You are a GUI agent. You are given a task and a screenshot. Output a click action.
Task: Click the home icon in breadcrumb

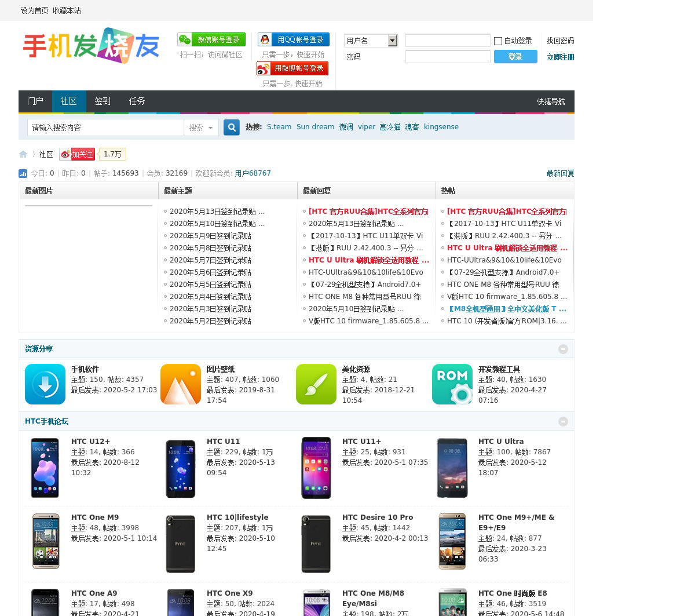click(x=23, y=154)
